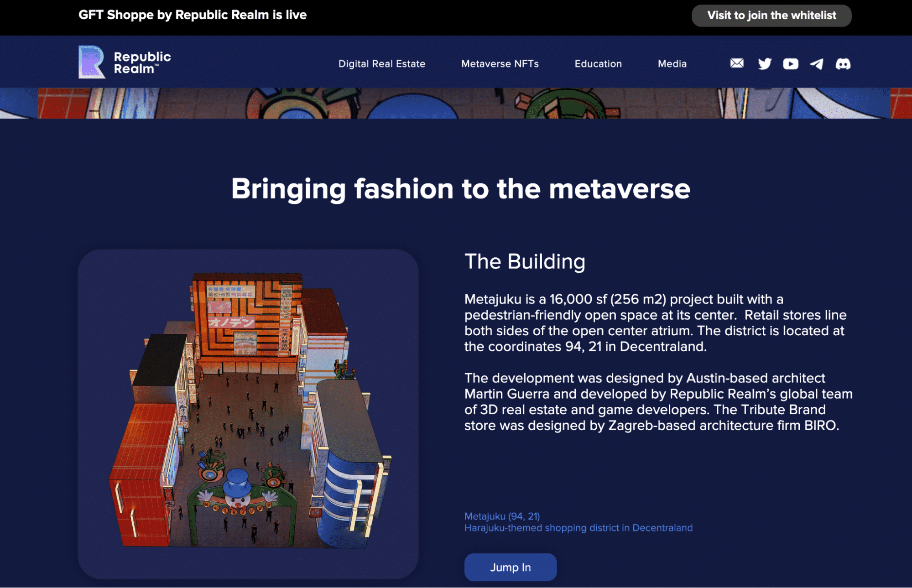Click The Building section heading
Screen dimensions: 912x588
click(x=525, y=262)
